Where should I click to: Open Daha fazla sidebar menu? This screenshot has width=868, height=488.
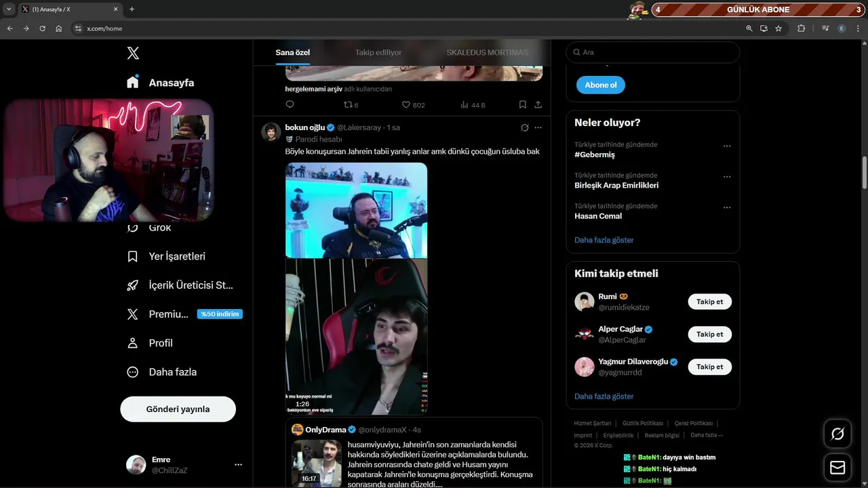[x=162, y=371]
